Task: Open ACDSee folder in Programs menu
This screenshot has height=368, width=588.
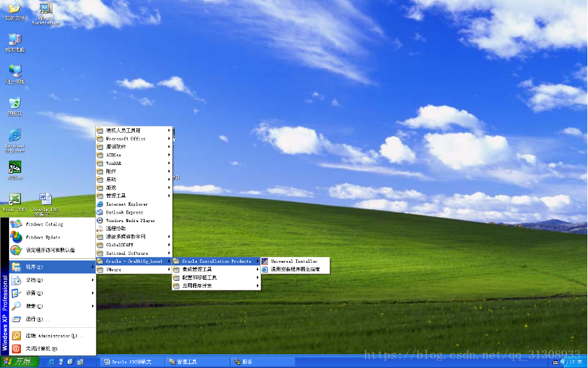Action: pos(134,155)
